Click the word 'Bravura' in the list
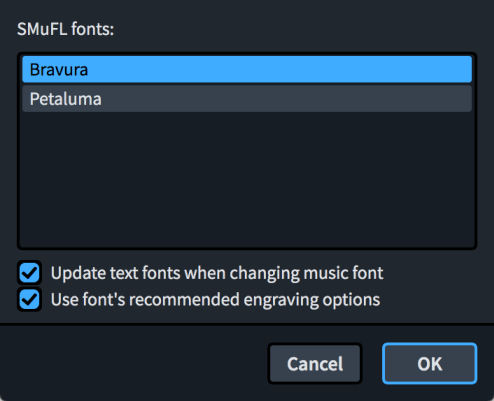Viewport: 494px width, 401px height. (59, 70)
